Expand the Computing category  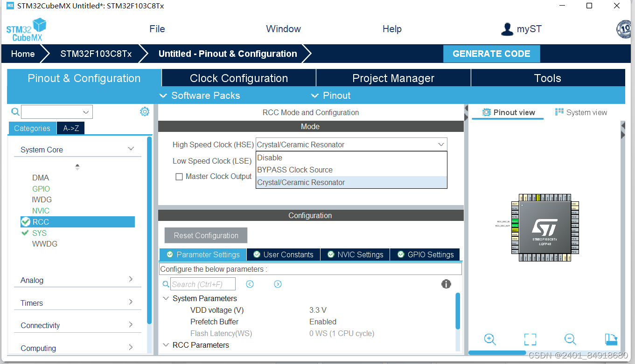point(131,347)
